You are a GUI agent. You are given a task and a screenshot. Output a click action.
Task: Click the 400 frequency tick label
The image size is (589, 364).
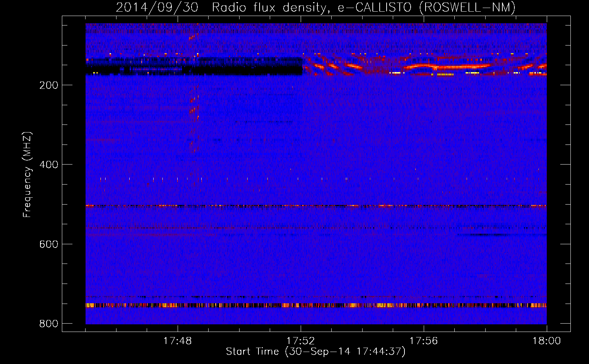point(49,165)
